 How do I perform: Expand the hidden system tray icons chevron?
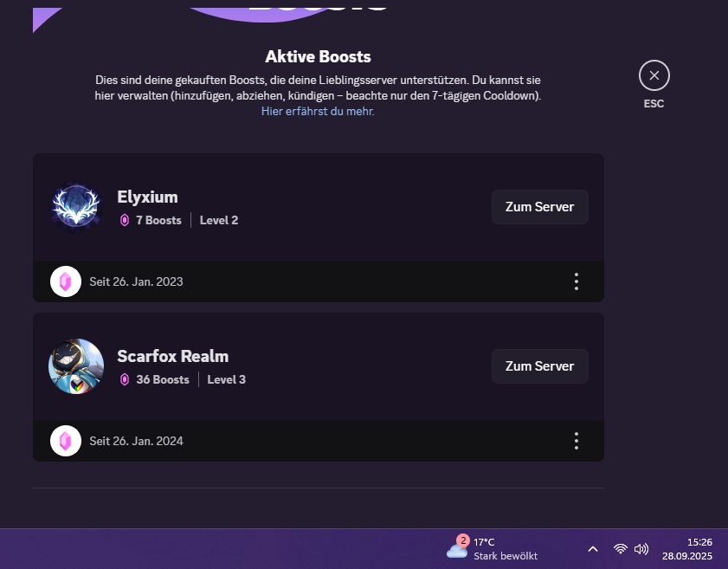click(593, 549)
